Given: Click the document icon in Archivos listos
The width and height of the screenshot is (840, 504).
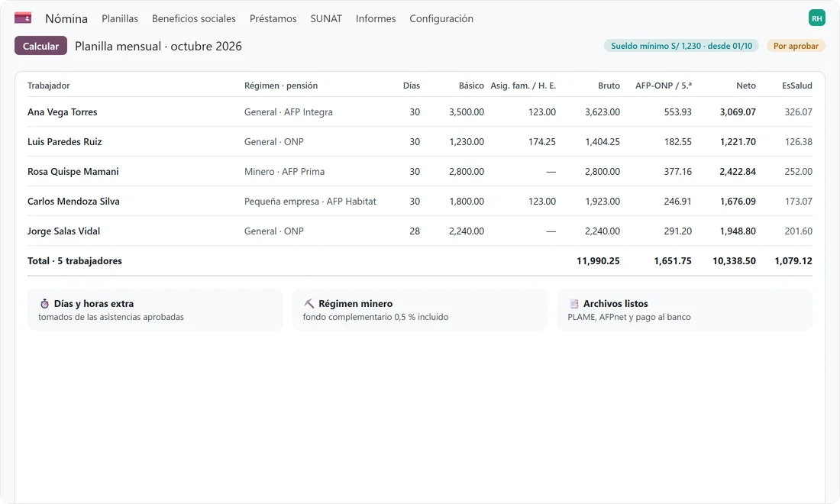Looking at the screenshot, I should pyautogui.click(x=573, y=304).
